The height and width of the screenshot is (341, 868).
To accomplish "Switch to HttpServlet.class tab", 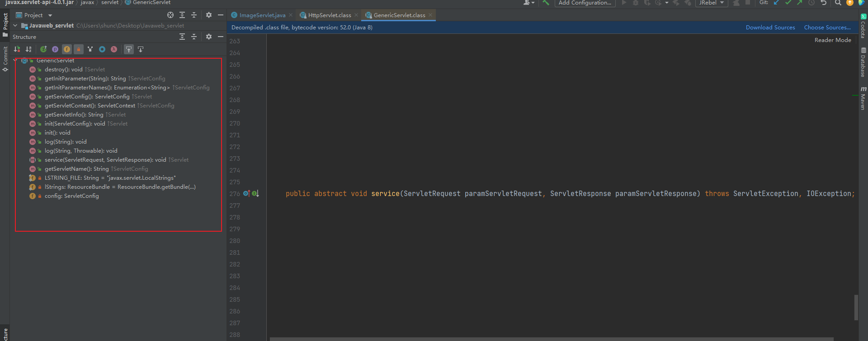I will (x=330, y=15).
